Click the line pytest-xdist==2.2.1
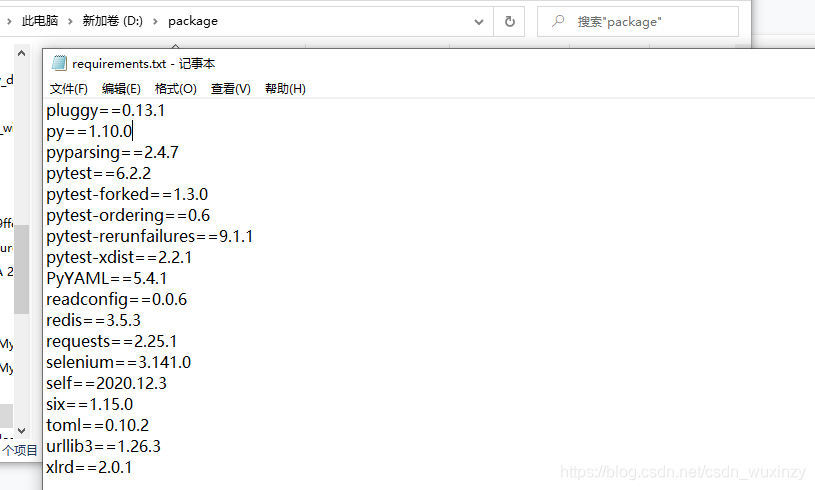Image resolution: width=815 pixels, height=490 pixels. tap(119, 257)
